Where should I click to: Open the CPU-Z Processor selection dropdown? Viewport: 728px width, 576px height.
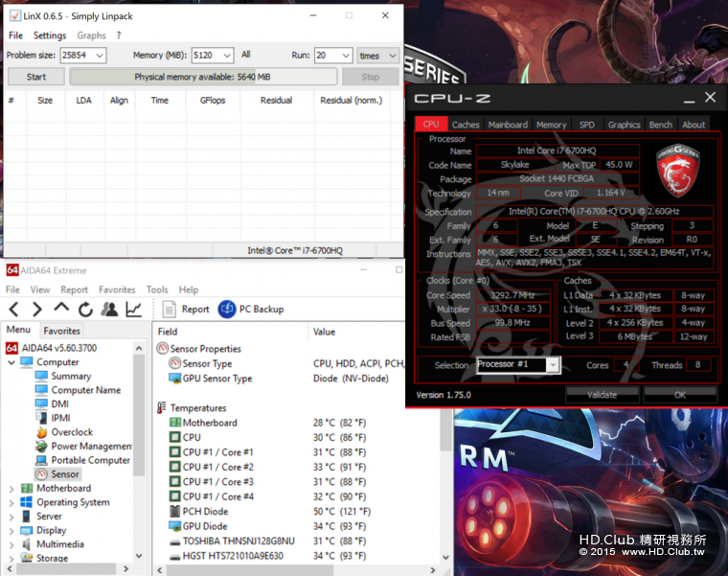553,365
